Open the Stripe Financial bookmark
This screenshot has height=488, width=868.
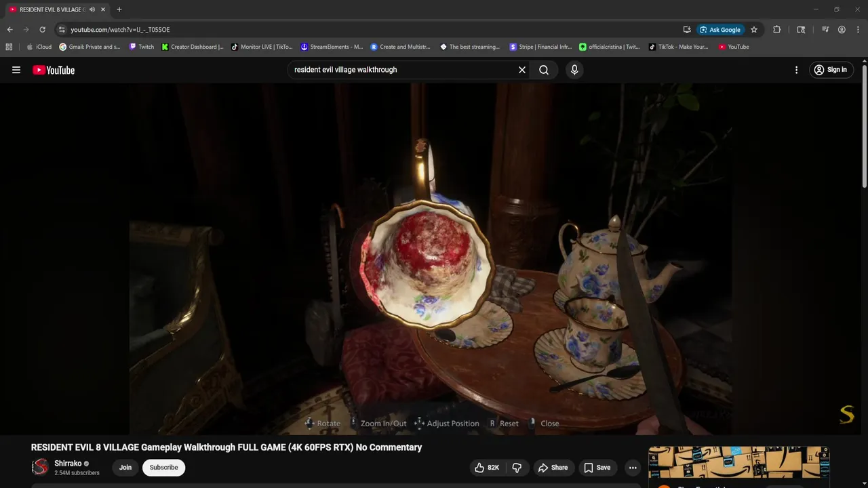tap(540, 47)
